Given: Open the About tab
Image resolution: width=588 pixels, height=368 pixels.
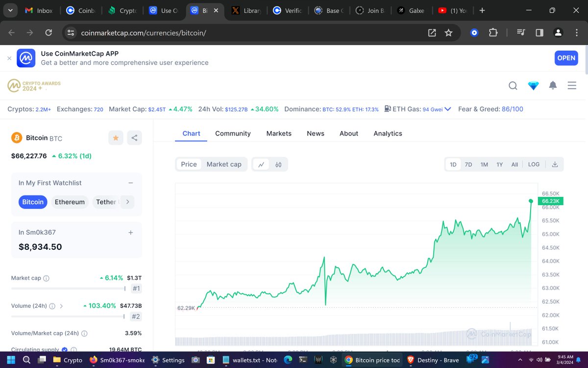Looking at the screenshot, I should tap(349, 133).
